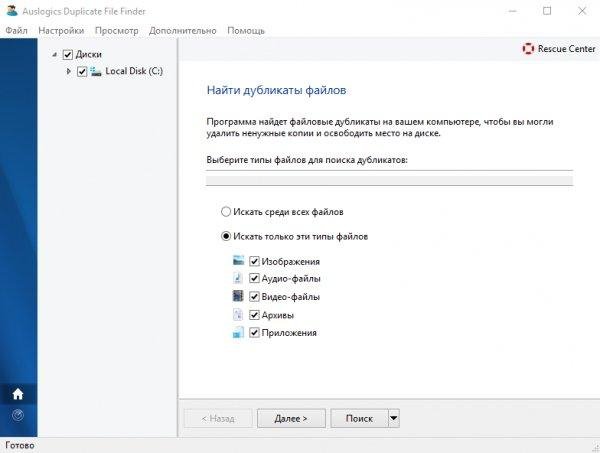
Task: Click the 'Выберите типы файлов для поиска дубликатов' text
Action: coord(307,160)
